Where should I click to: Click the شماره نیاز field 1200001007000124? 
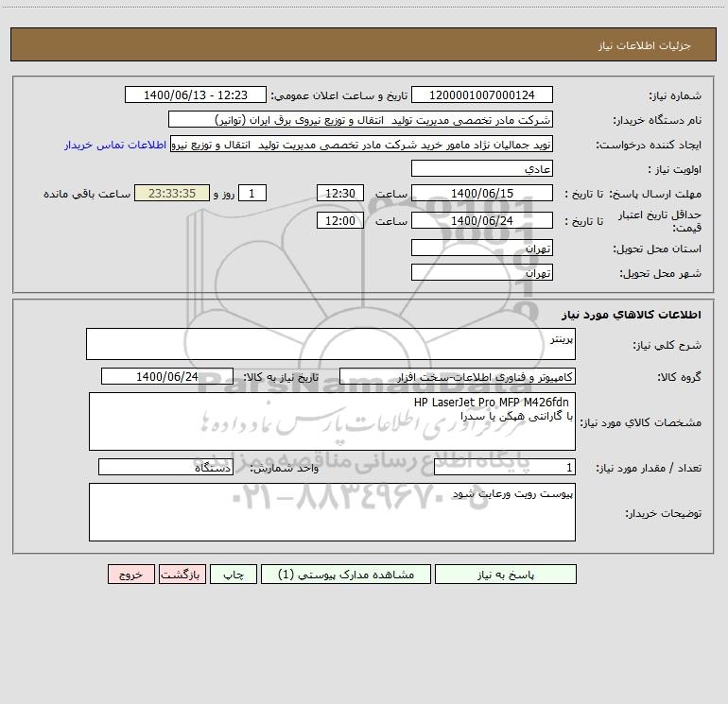pyautogui.click(x=482, y=94)
